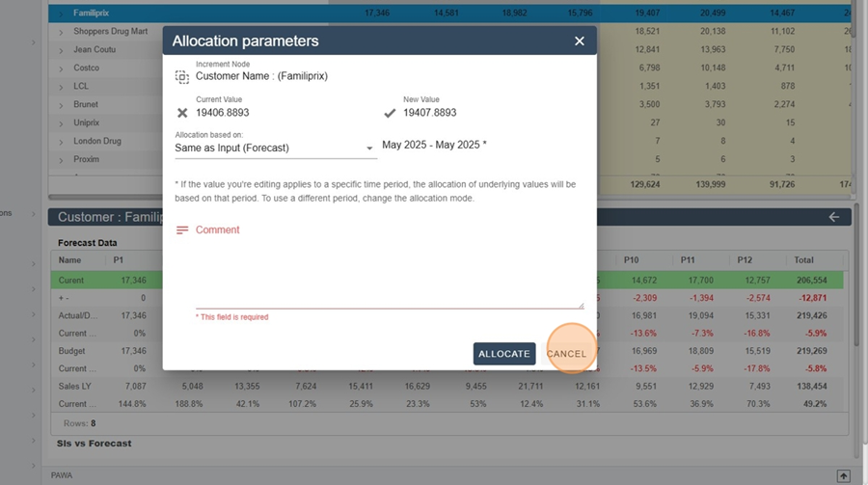Click the + - row label
868x485 pixels.
(64, 298)
